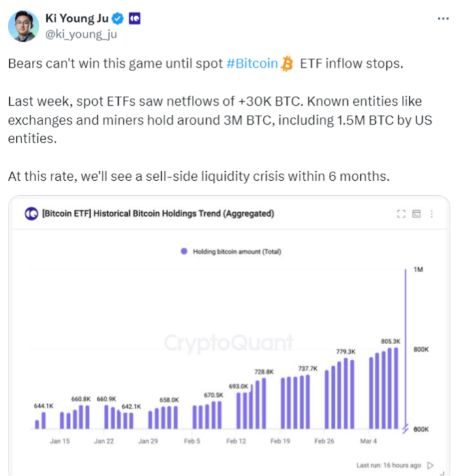Open Ki Young Ju's profile picture
460x476 pixels.
pyautogui.click(x=23, y=24)
